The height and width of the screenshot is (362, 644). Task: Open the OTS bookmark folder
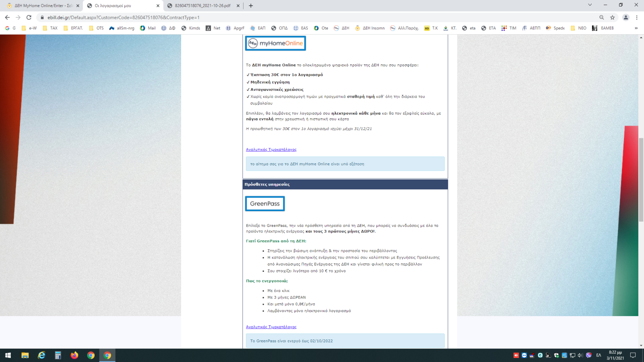(96, 28)
